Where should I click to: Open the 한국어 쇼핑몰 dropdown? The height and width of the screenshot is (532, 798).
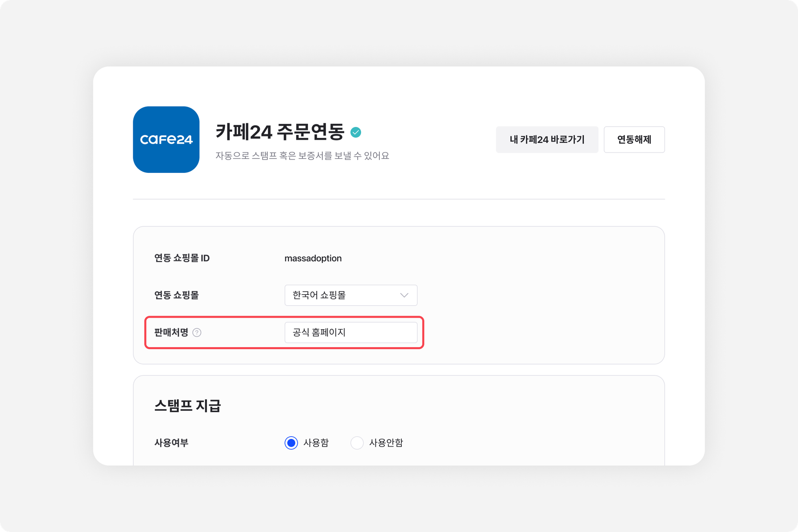pyautogui.click(x=350, y=295)
